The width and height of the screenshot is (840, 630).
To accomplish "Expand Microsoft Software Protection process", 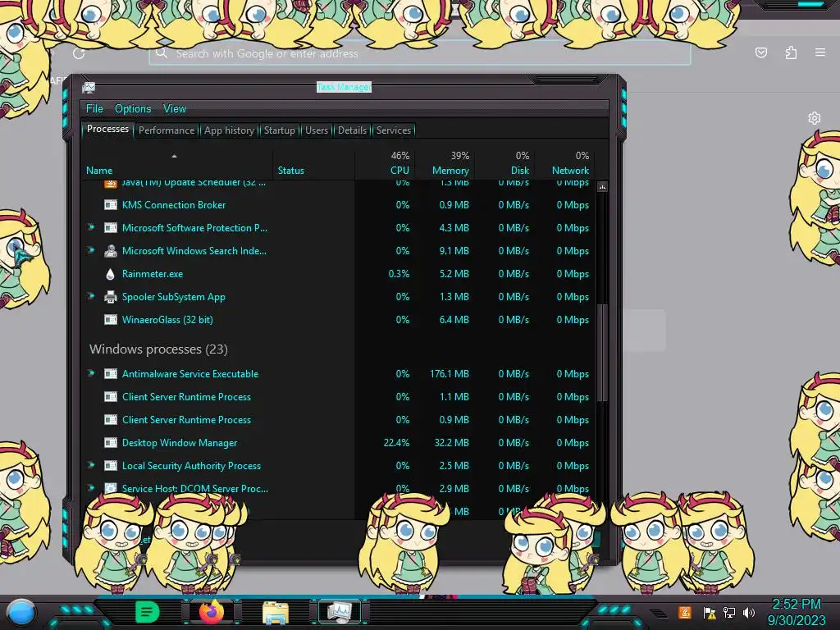I will pos(91,228).
